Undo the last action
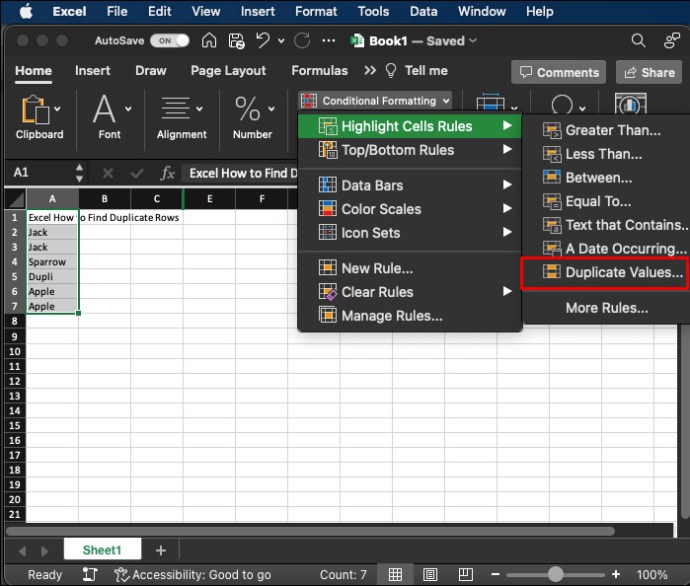The height and width of the screenshot is (586, 690). coord(263,40)
